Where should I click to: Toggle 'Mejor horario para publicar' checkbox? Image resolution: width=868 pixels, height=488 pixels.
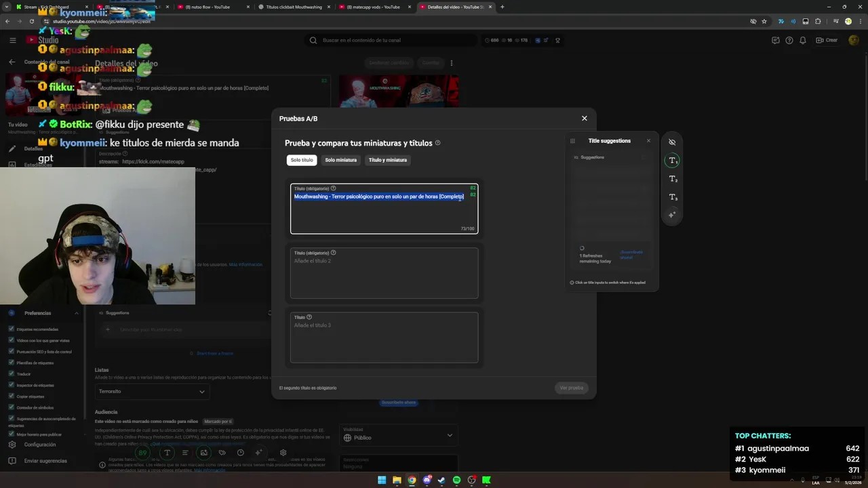[x=12, y=434]
